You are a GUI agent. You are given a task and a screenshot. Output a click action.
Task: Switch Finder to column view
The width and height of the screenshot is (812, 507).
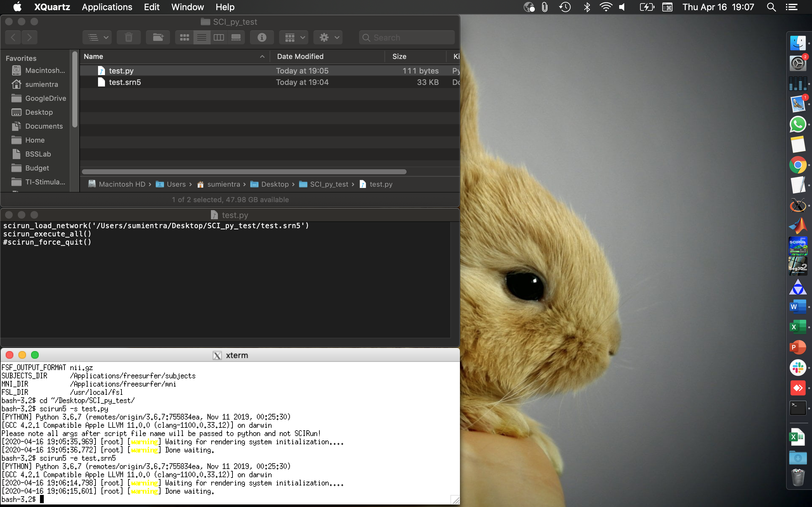219,37
